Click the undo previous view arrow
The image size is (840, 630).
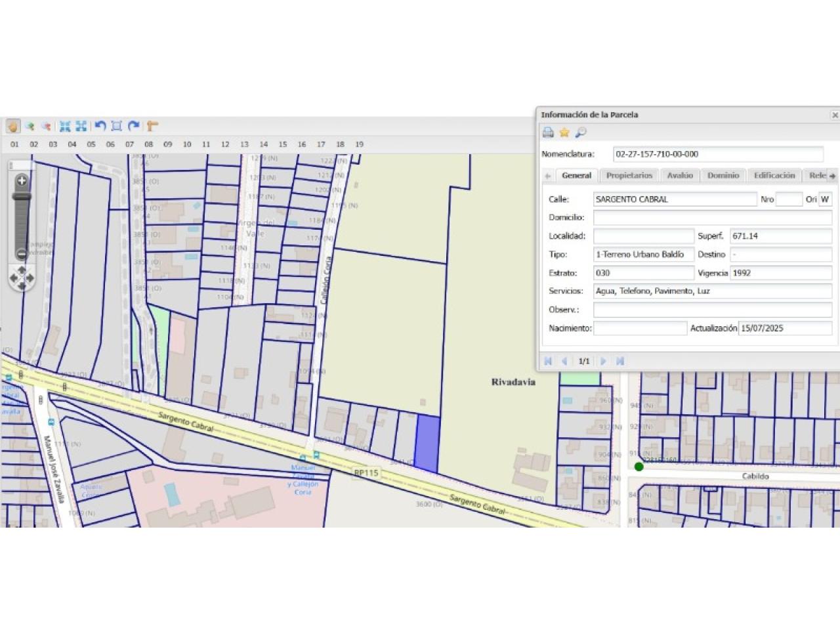pos(100,126)
